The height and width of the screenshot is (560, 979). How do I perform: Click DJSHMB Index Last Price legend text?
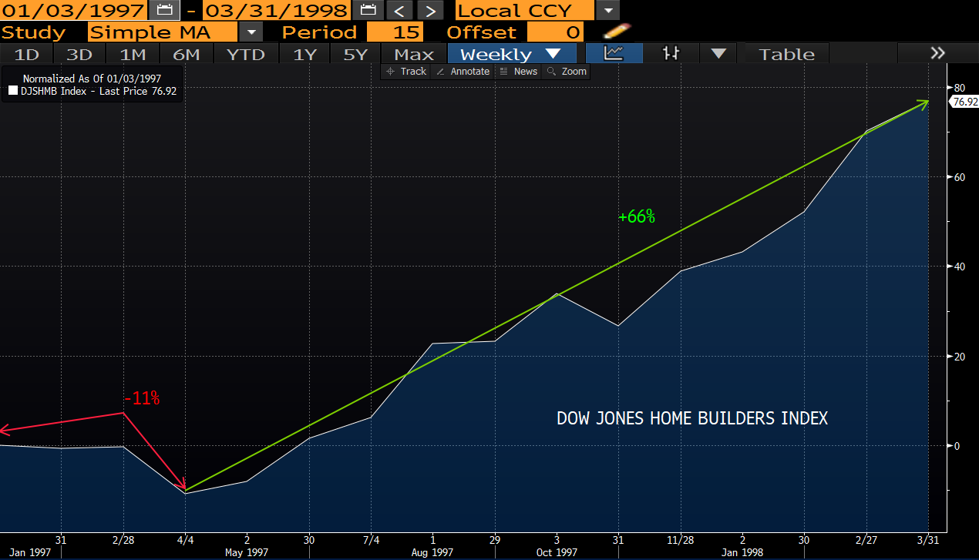[97, 91]
